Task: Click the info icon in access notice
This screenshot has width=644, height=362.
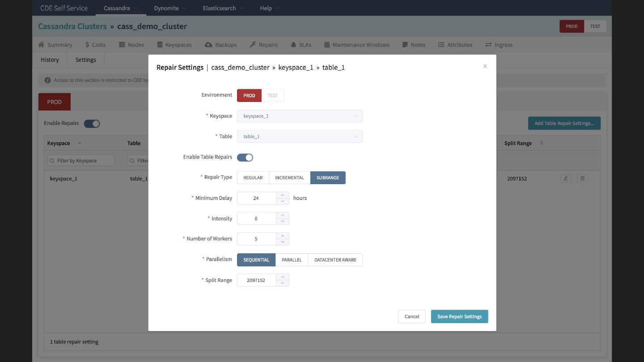Action: click(47, 80)
